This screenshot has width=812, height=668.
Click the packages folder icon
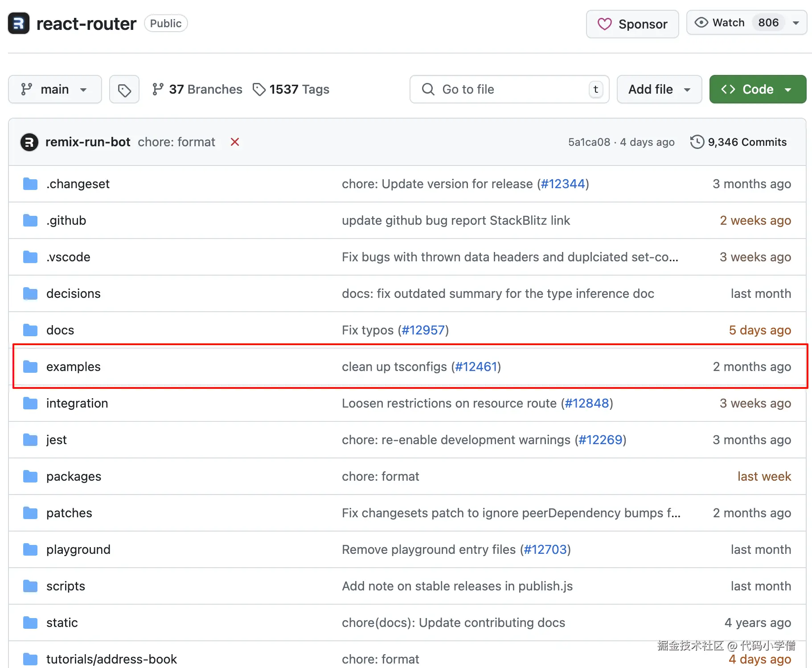(30, 476)
